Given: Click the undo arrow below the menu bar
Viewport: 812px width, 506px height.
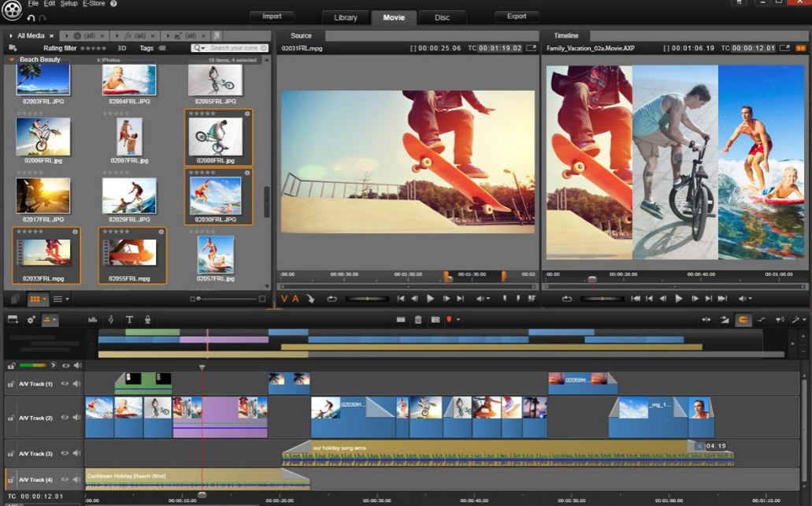Looking at the screenshot, I should (31, 17).
